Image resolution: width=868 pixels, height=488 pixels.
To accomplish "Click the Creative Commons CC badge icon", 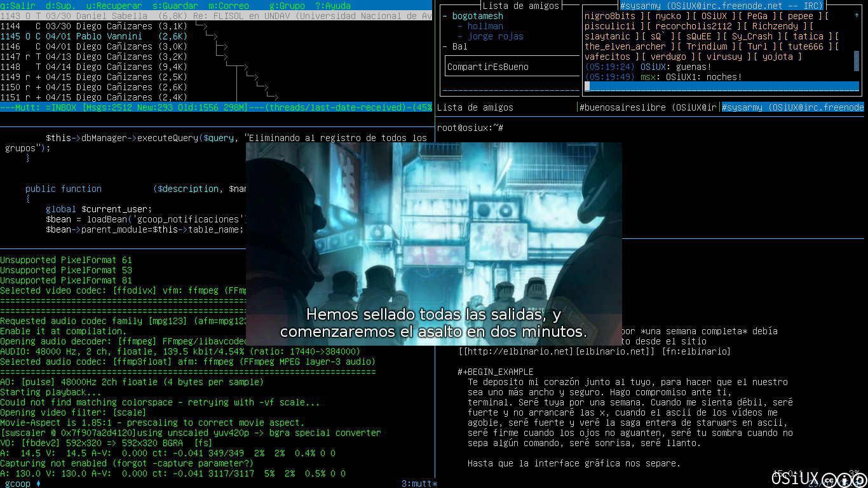I will [x=829, y=480].
